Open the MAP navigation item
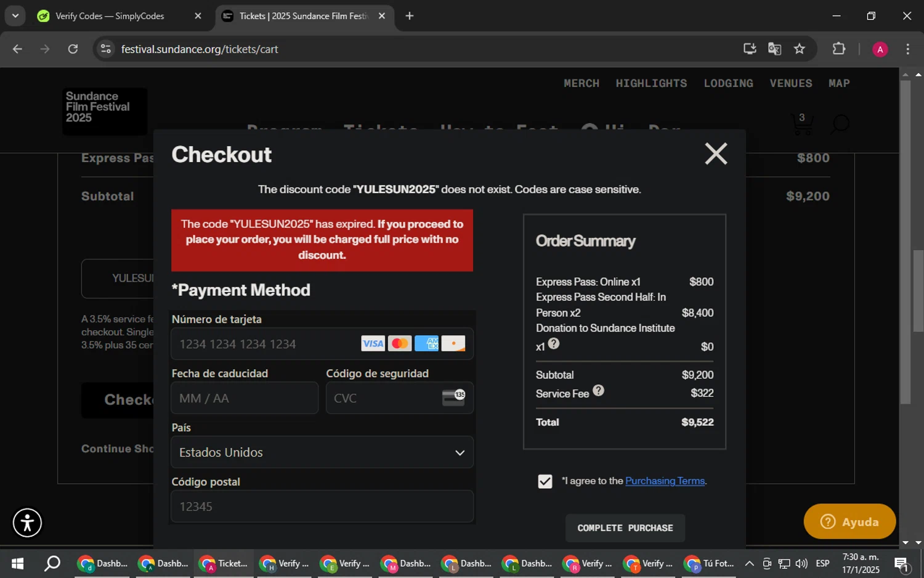Image resolution: width=924 pixels, height=578 pixels. pyautogui.click(x=839, y=83)
